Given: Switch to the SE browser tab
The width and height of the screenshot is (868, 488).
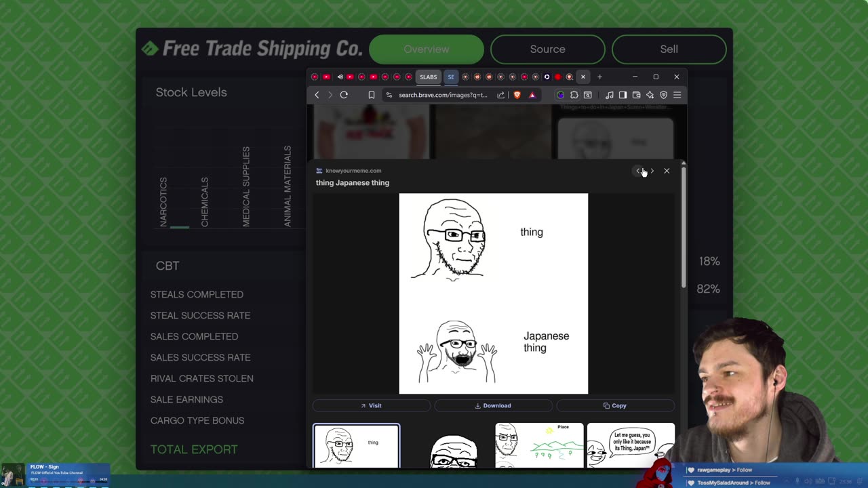Looking at the screenshot, I should pyautogui.click(x=450, y=77).
